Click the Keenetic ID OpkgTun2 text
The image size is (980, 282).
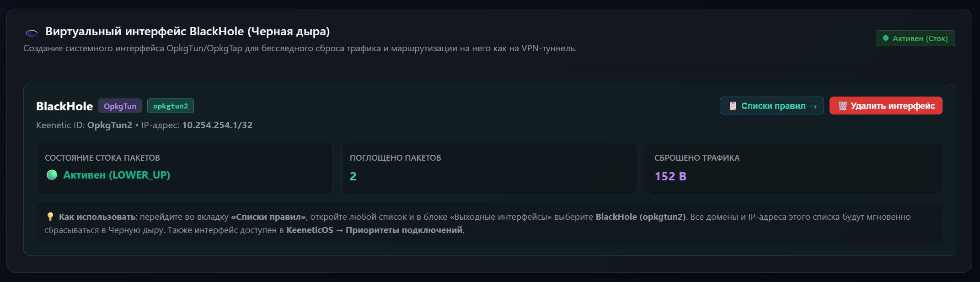110,125
